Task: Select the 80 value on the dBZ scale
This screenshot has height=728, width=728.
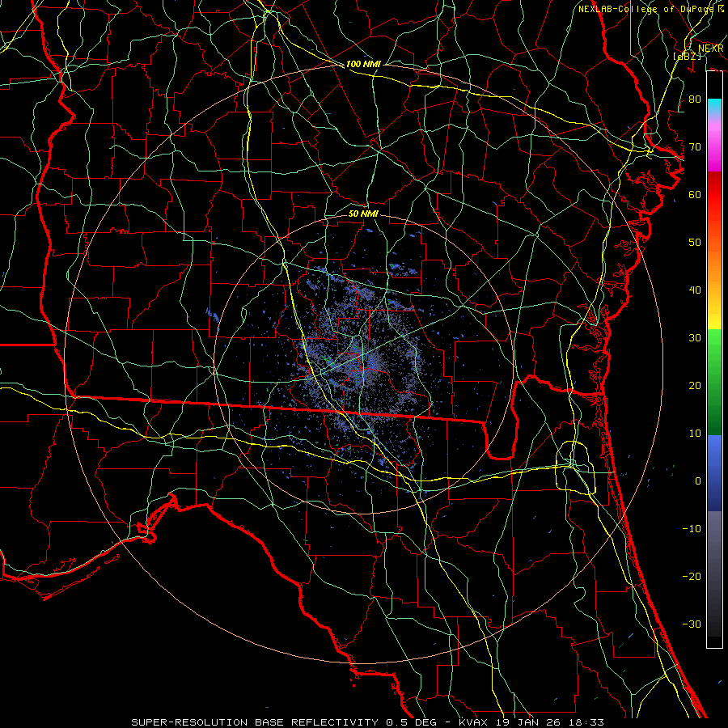Action: pyautogui.click(x=695, y=99)
